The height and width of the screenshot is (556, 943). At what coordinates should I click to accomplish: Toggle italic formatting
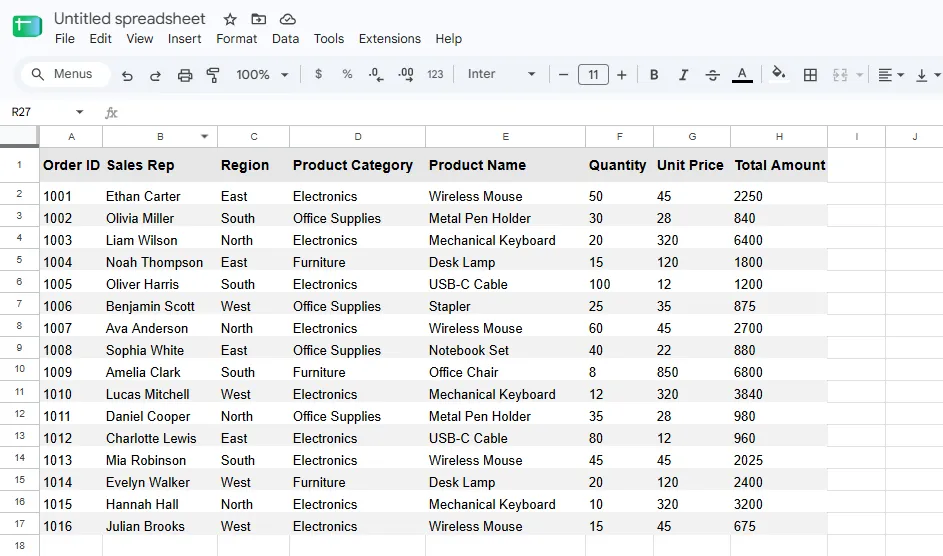pos(683,75)
